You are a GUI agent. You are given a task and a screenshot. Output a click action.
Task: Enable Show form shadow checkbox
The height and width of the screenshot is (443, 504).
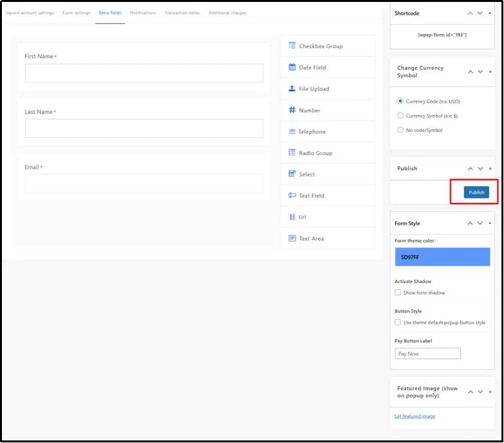pos(397,293)
